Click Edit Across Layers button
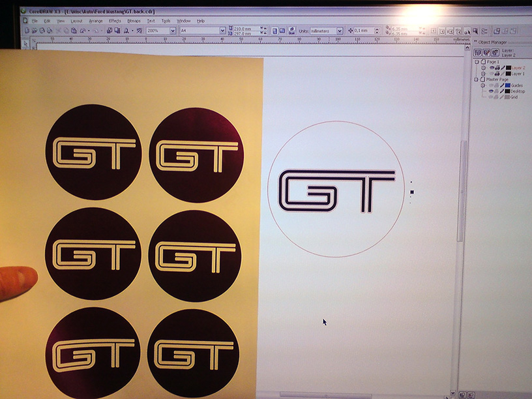Viewport: 532px width, 399px height. point(486,53)
